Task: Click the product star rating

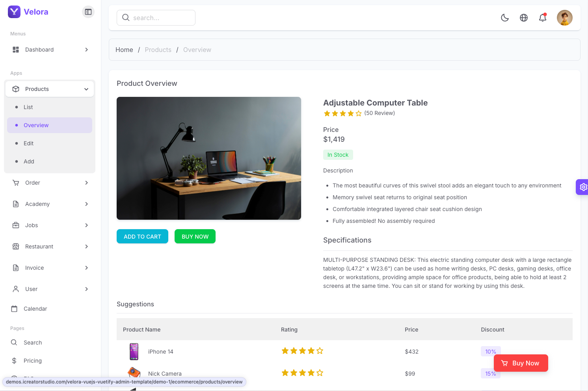Action: 342,113
